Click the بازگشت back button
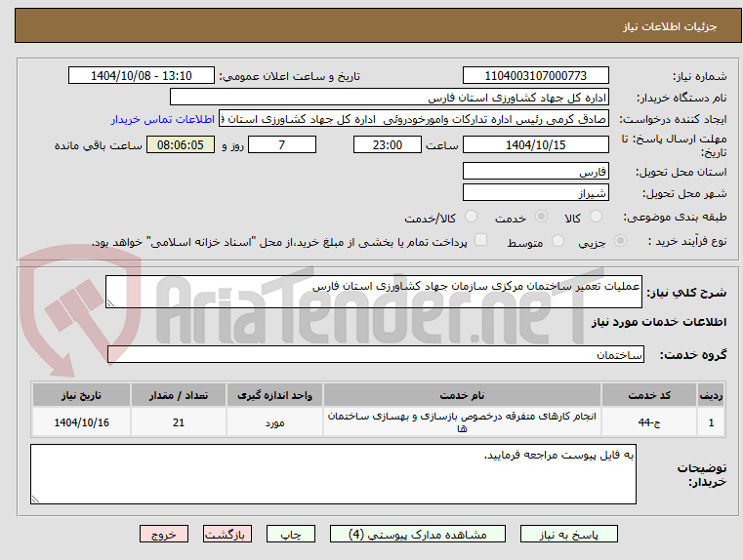Screen dimensions: 743x560 (x=227, y=534)
